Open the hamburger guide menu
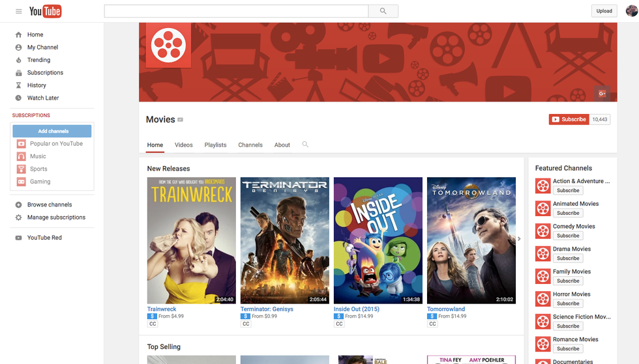The height and width of the screenshot is (364, 639). tap(18, 11)
